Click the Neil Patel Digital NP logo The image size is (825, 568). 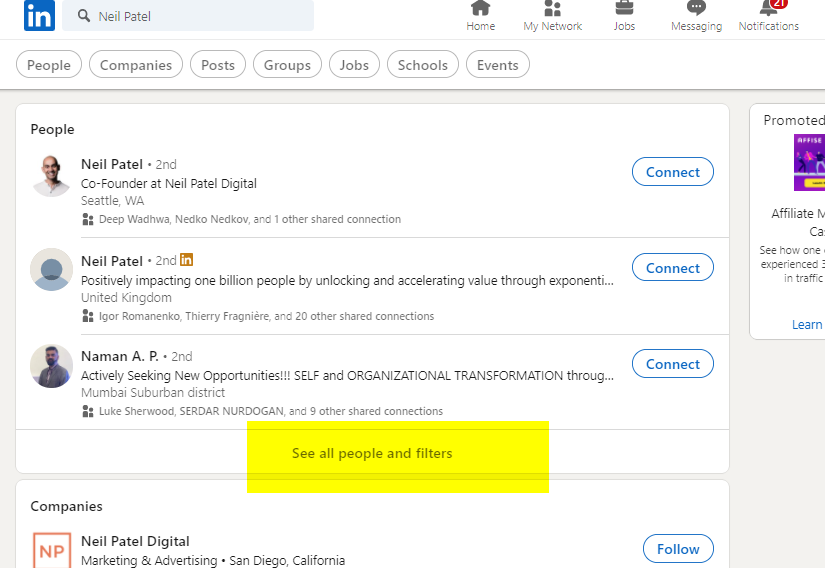(x=52, y=550)
